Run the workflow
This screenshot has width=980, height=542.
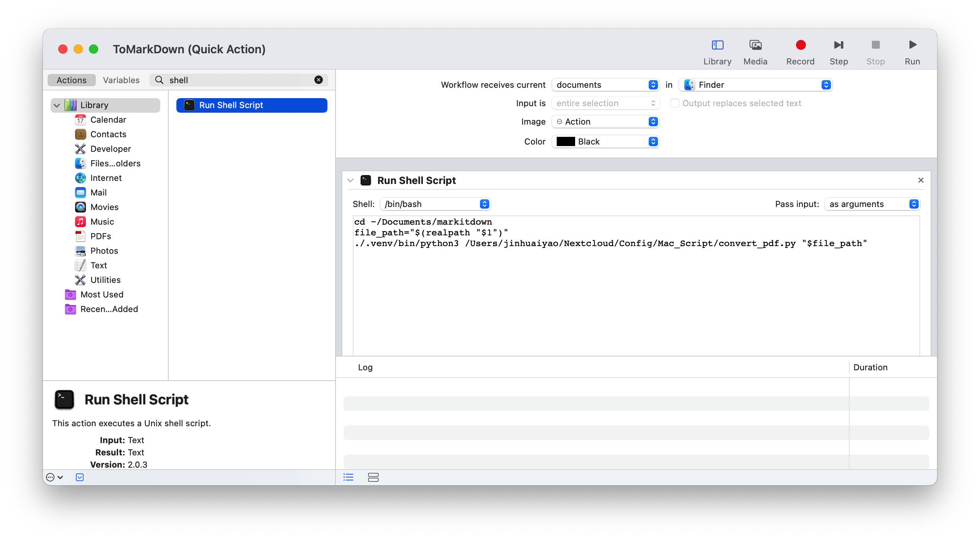(x=913, y=45)
